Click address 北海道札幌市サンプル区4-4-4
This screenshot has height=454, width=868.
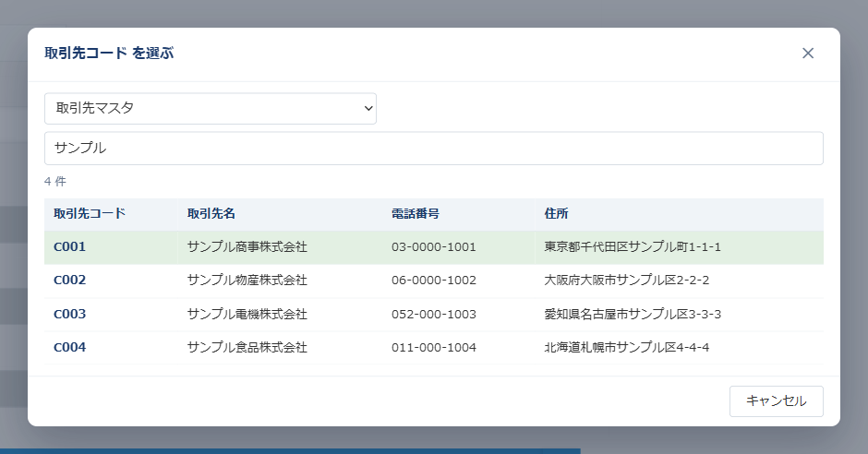click(x=627, y=347)
